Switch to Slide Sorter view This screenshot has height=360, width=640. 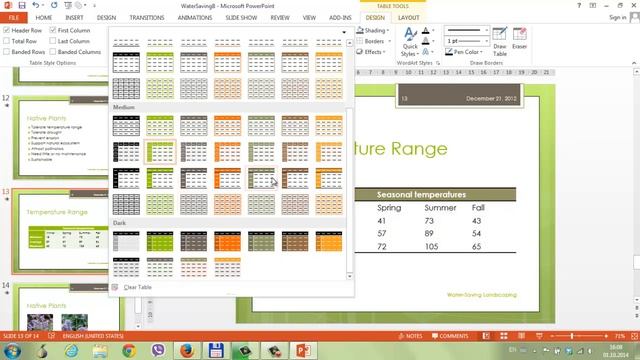click(x=504, y=336)
